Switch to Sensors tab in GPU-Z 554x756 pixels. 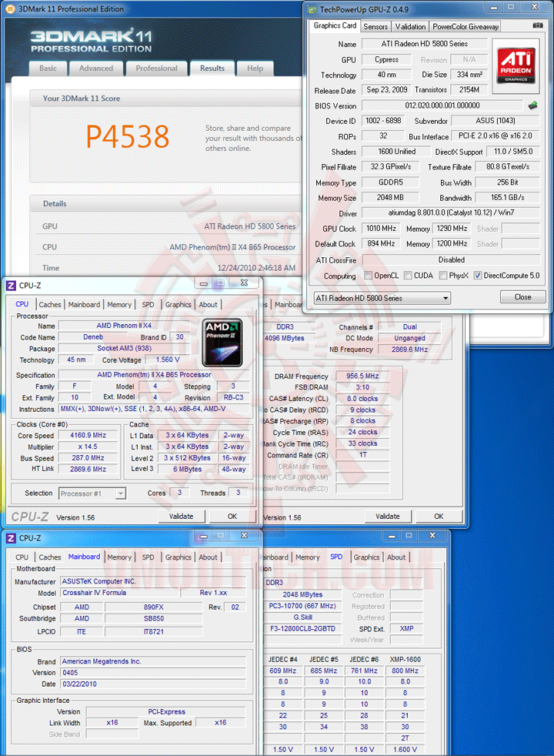[375, 26]
